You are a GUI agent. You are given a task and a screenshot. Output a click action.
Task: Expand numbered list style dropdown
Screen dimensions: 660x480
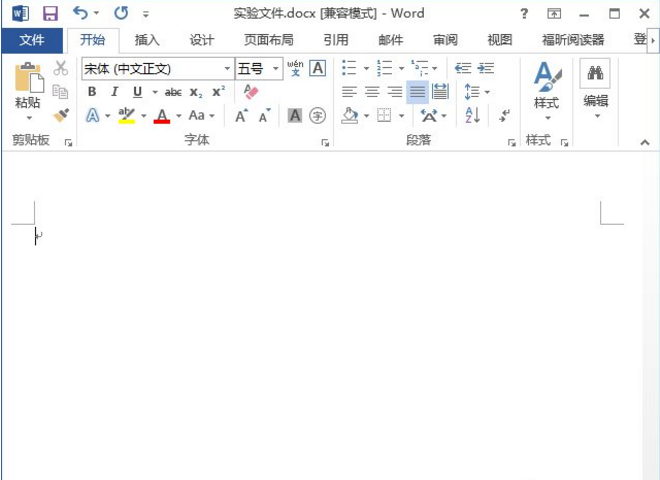click(401, 68)
